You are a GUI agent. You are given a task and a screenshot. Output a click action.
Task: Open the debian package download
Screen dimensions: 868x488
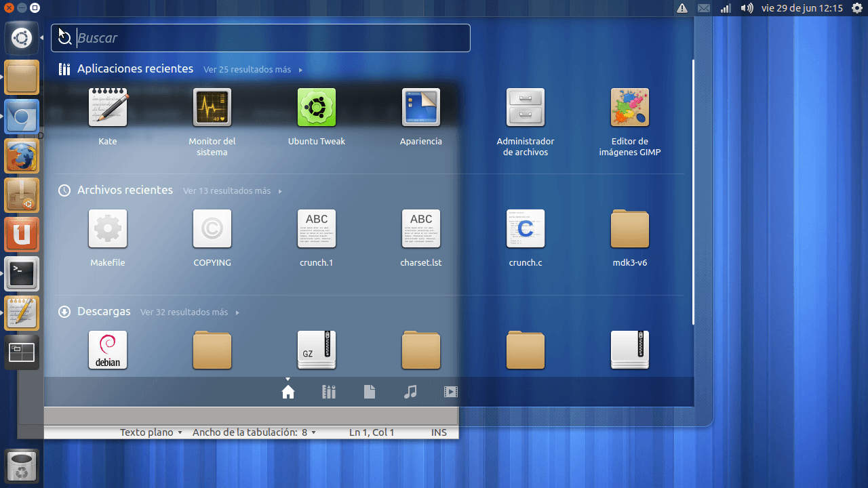point(108,350)
